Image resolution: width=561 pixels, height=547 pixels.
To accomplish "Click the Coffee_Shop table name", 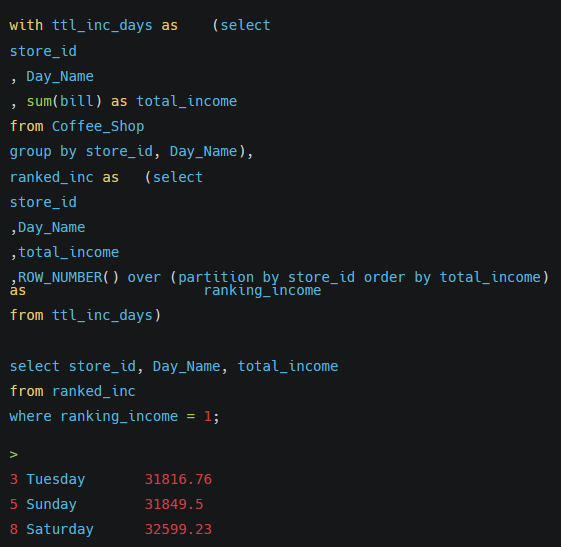I will [98, 126].
